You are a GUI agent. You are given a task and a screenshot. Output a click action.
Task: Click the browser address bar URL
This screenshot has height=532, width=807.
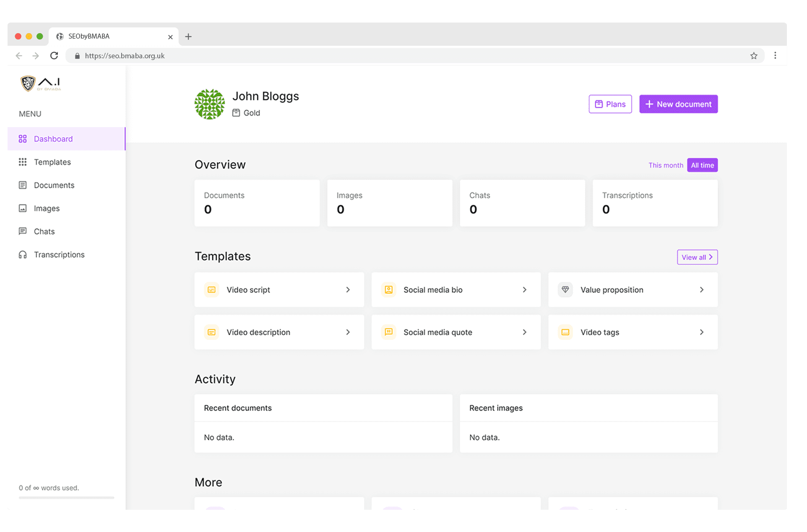click(125, 56)
